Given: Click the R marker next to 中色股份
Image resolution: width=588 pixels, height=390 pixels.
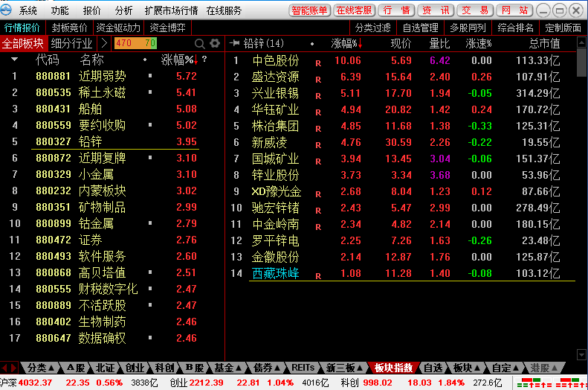Looking at the screenshot, I should click(x=318, y=63).
